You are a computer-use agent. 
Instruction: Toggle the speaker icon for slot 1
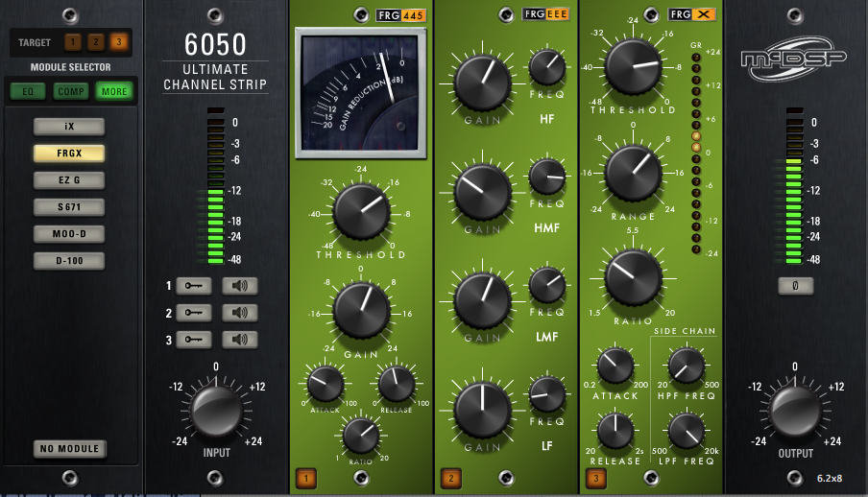pos(240,286)
